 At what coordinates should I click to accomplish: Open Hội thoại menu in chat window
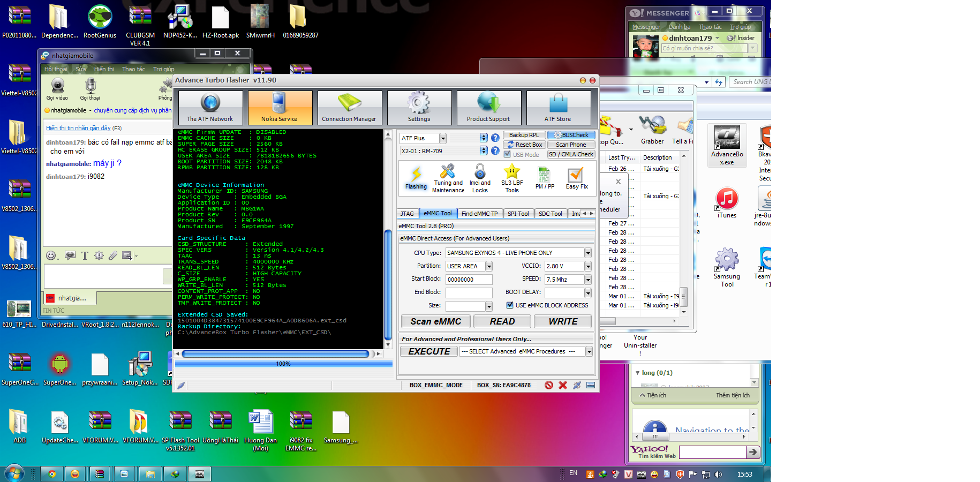click(x=56, y=69)
